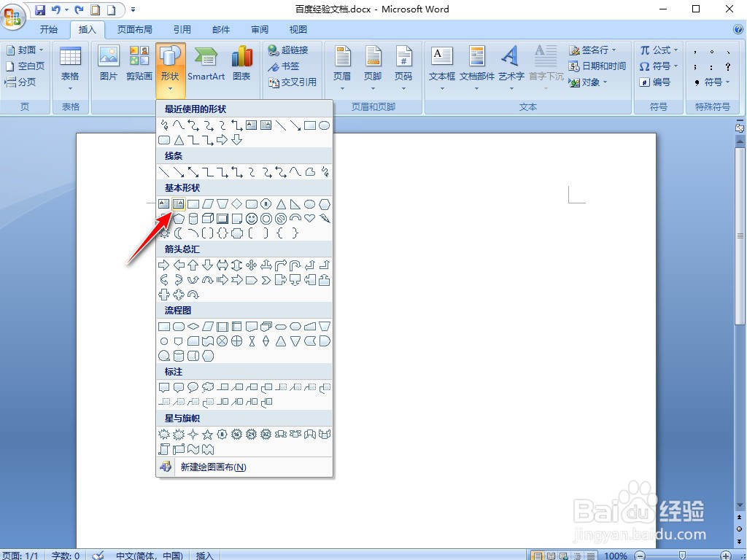Switch to print layout view
Screen dimensions: 747x560
(x=538, y=555)
